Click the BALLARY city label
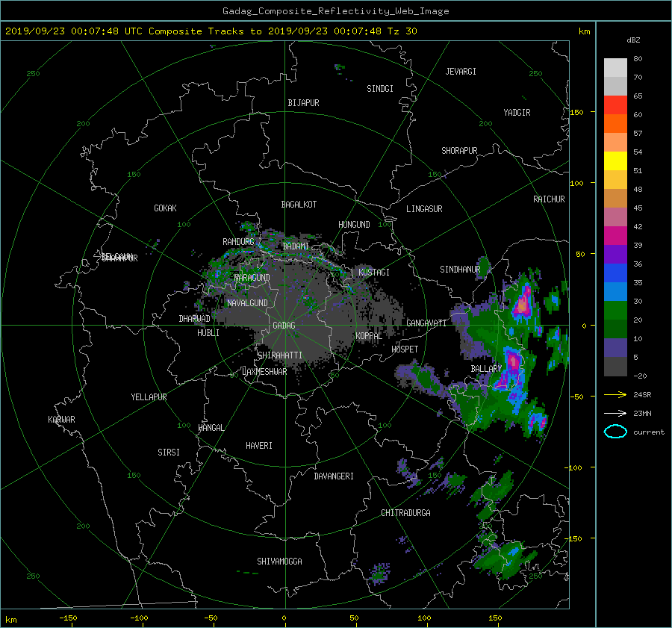 pos(486,369)
